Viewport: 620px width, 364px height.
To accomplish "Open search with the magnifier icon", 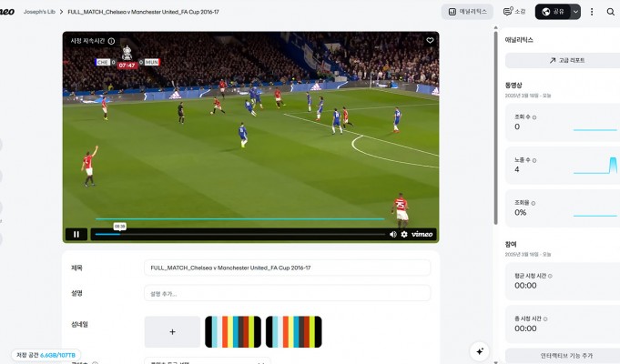I will (611, 12).
